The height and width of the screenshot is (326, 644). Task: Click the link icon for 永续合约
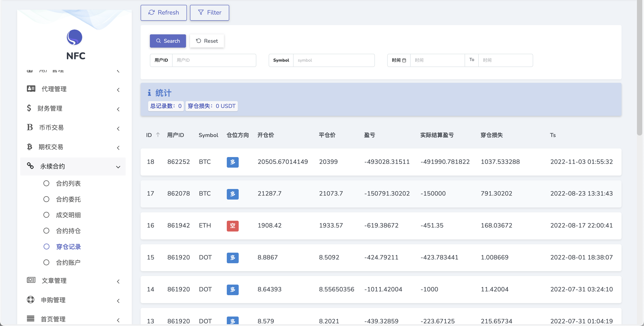coord(30,166)
